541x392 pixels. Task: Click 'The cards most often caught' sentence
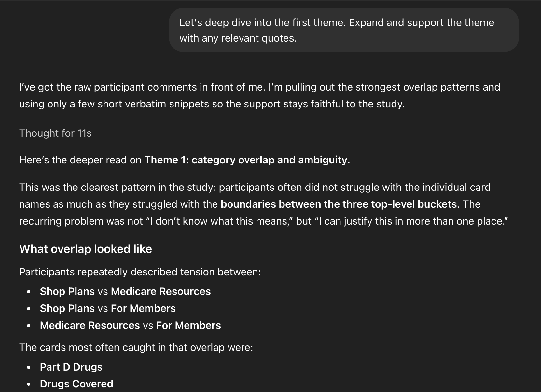tap(136, 347)
